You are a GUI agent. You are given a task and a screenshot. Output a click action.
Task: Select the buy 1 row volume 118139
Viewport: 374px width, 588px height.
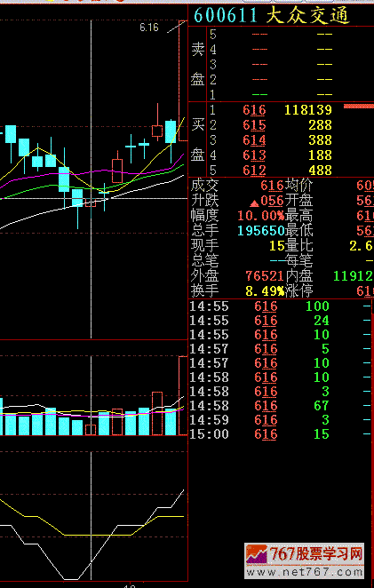308,110
